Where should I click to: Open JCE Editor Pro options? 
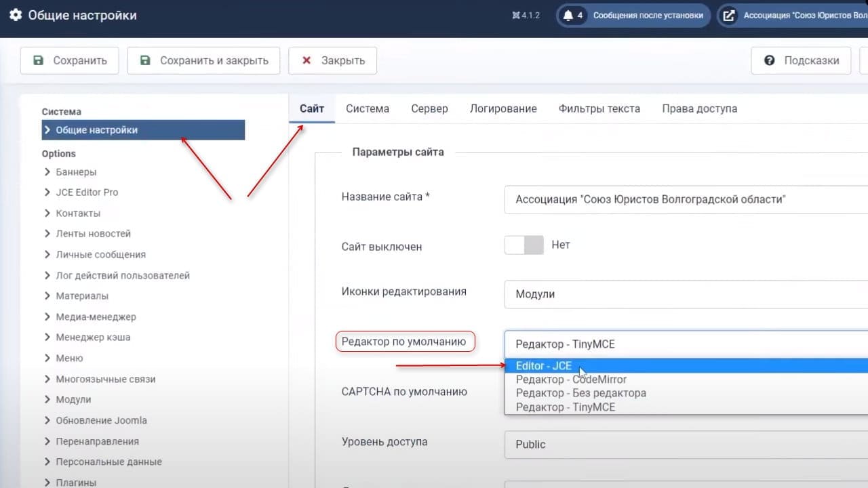(x=87, y=192)
